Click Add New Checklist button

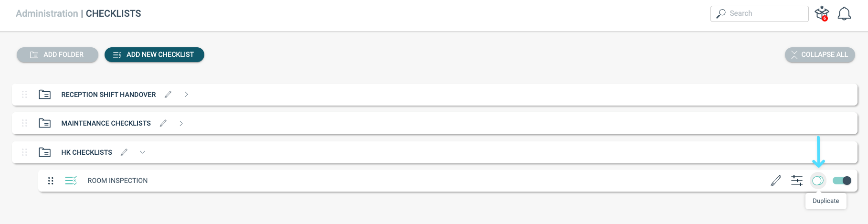pyautogui.click(x=154, y=55)
